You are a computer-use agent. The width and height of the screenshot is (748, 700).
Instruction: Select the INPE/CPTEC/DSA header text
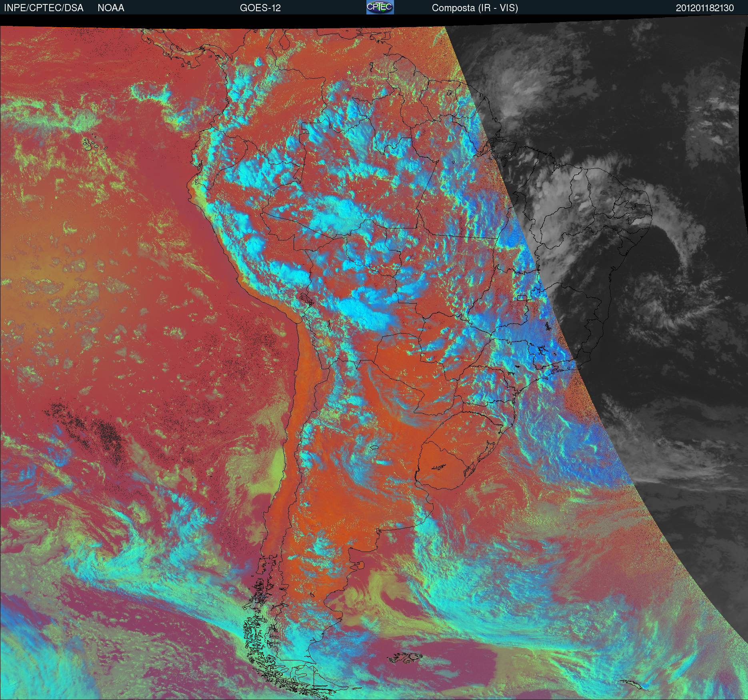pos(44,8)
